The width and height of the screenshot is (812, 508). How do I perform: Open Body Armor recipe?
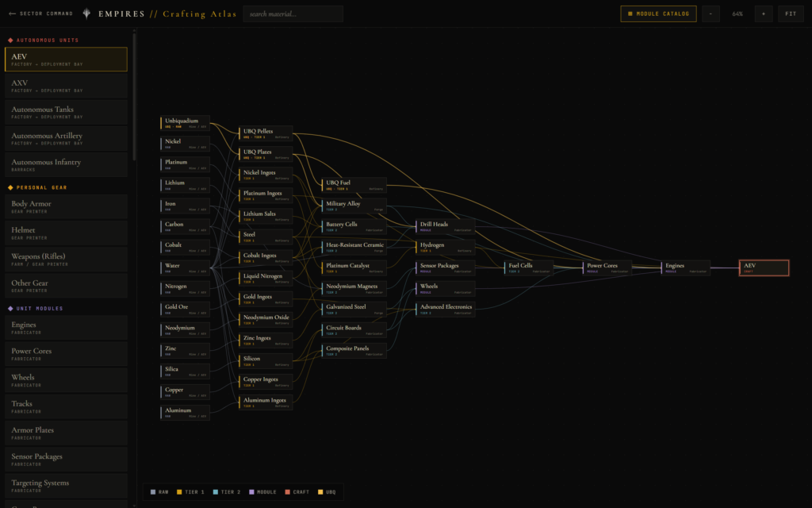[x=66, y=206]
